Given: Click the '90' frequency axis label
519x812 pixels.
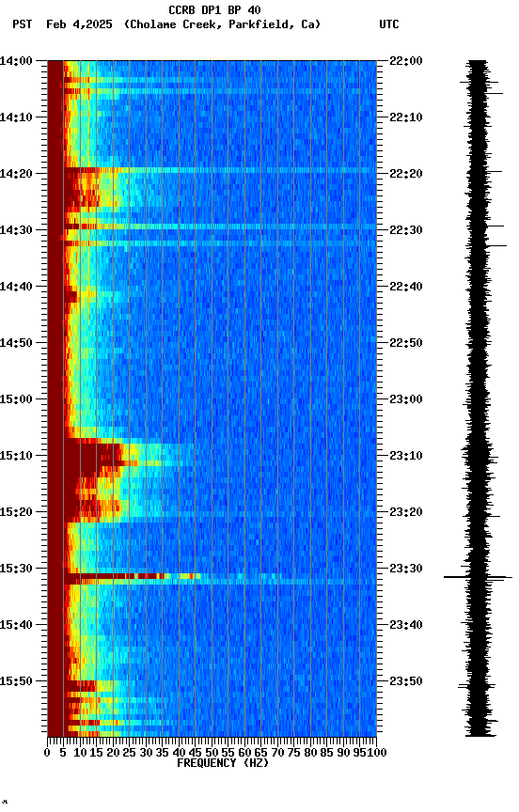Looking at the screenshot, I should [x=343, y=753].
